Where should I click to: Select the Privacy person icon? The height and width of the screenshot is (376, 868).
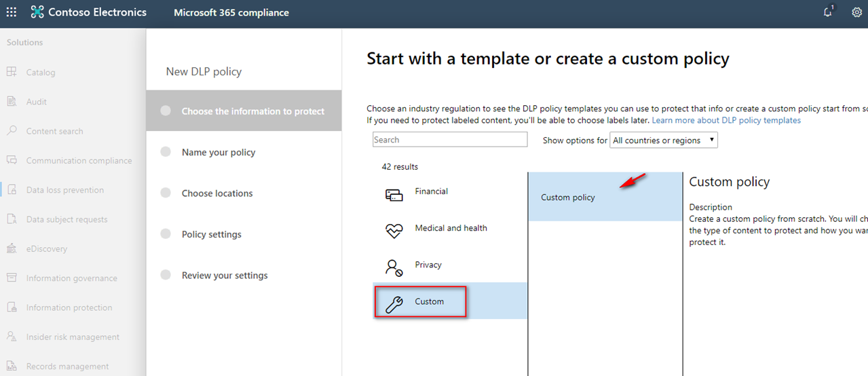pos(394,267)
